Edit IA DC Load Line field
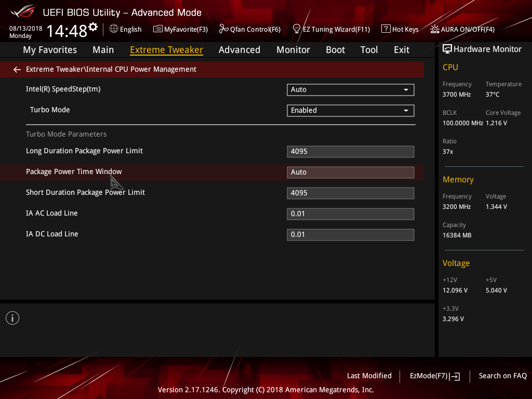Viewport: 532px width, 399px height. (x=351, y=234)
